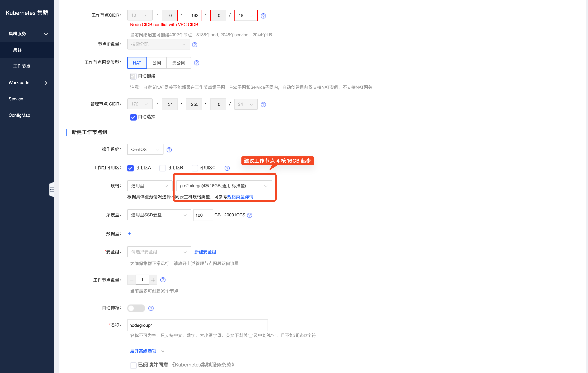This screenshot has width=588, height=373.
Task: Increase worker node count with plus stepper
Action: (153, 280)
